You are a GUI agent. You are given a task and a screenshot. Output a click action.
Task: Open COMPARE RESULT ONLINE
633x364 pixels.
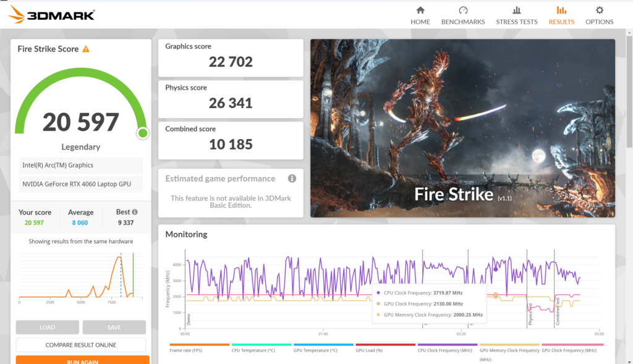80,344
